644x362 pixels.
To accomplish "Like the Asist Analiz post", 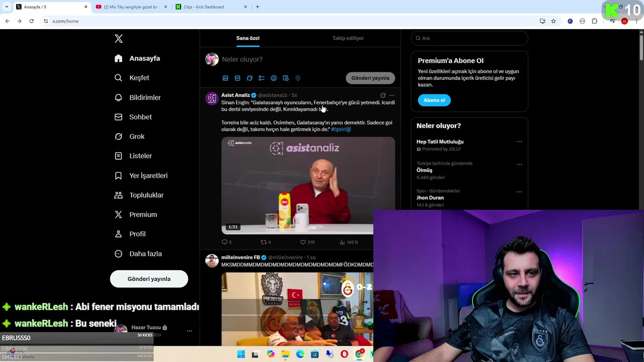I will (307, 242).
